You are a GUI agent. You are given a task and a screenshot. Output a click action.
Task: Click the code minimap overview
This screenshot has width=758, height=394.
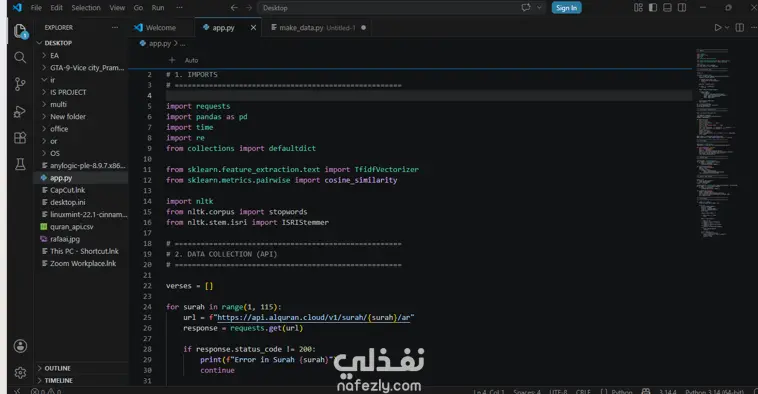(717, 142)
